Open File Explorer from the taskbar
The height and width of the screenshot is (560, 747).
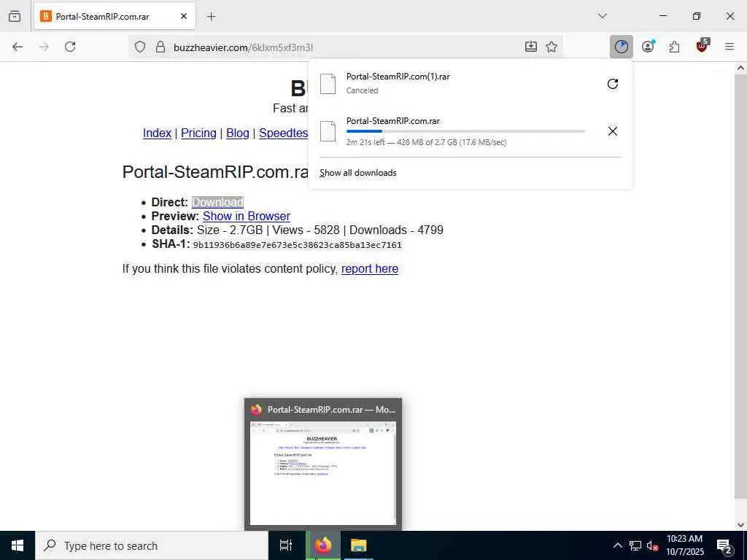[358, 545]
